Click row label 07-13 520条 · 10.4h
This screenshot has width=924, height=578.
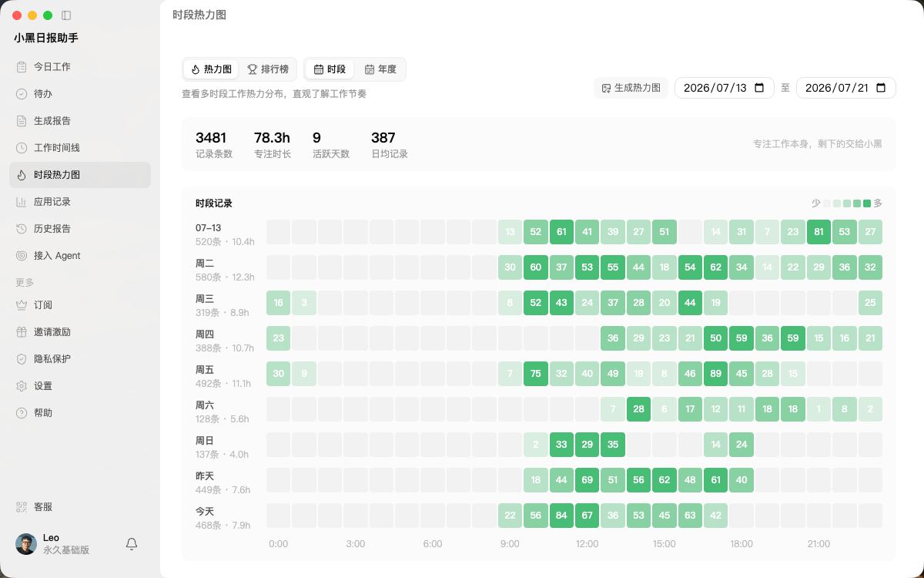225,234
